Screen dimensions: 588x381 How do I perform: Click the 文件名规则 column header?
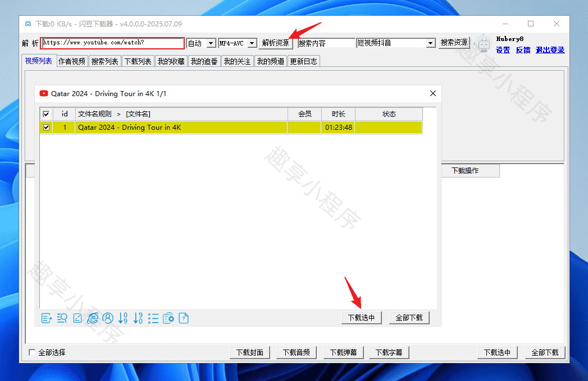[181, 114]
